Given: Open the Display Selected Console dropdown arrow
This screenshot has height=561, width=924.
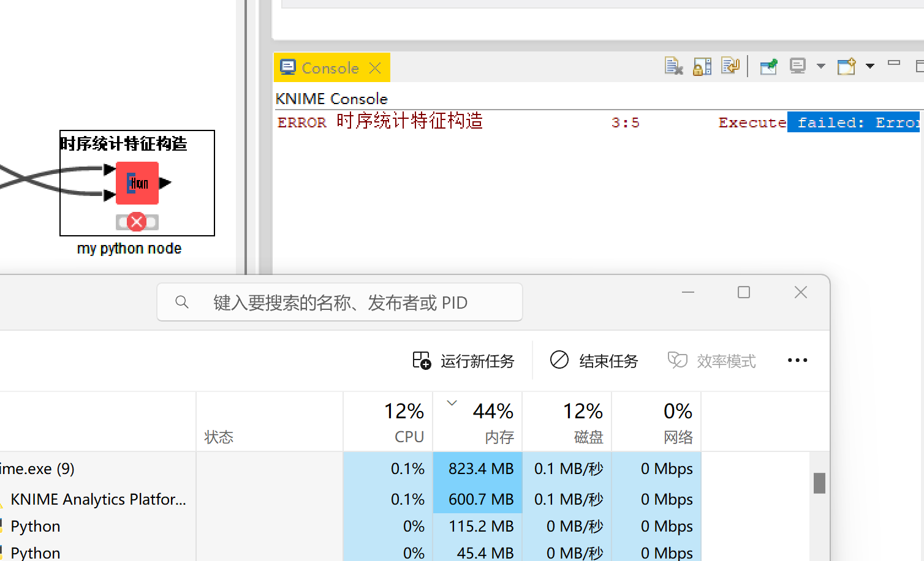Looking at the screenshot, I should tap(821, 66).
